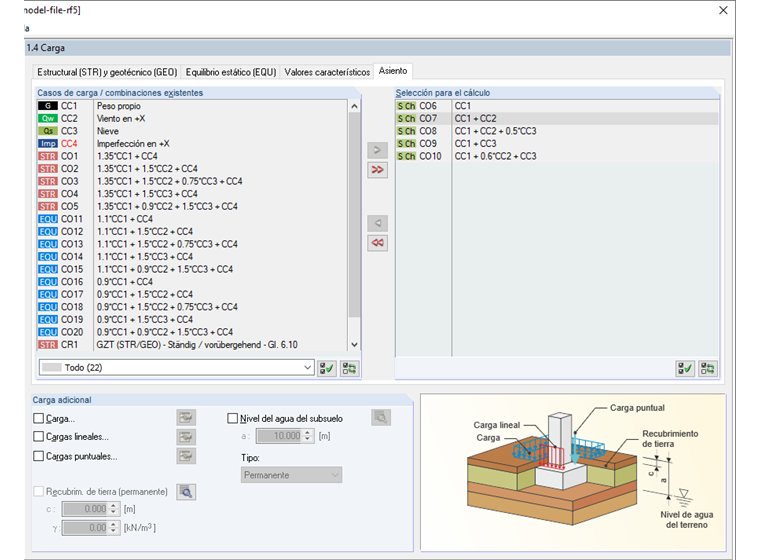Screen dimensions: 760x560
Task: Click the STR badge of CR1
Action: (48, 345)
